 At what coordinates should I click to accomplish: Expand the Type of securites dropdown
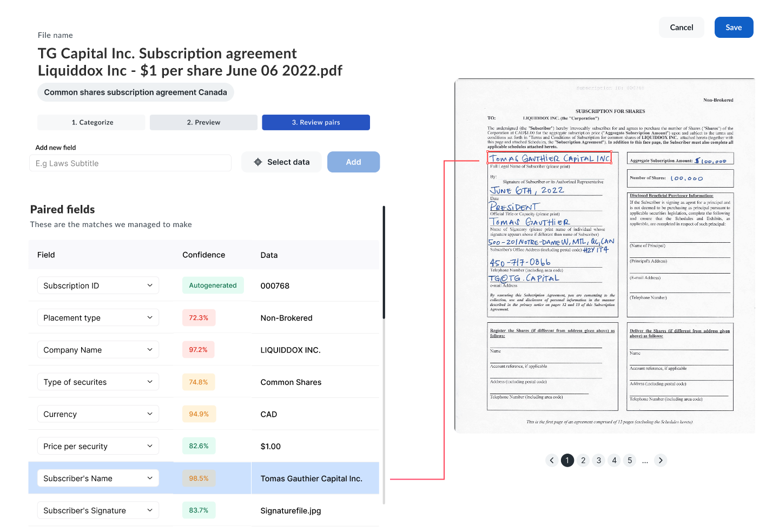tap(98, 382)
